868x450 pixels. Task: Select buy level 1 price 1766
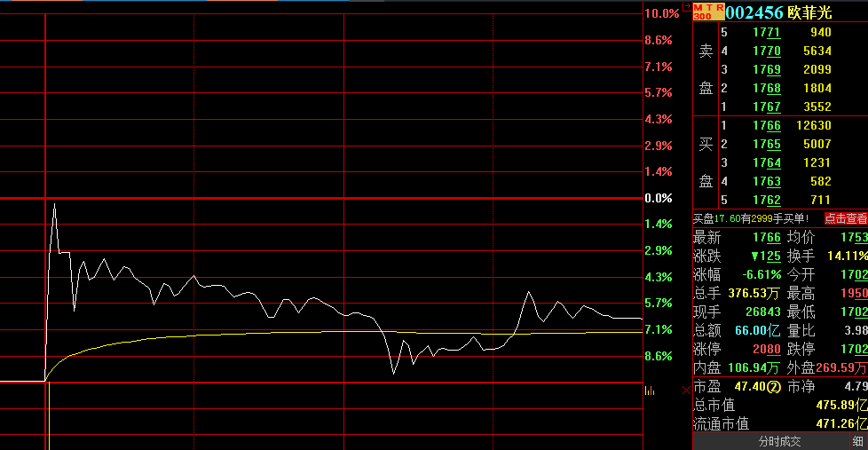click(766, 126)
